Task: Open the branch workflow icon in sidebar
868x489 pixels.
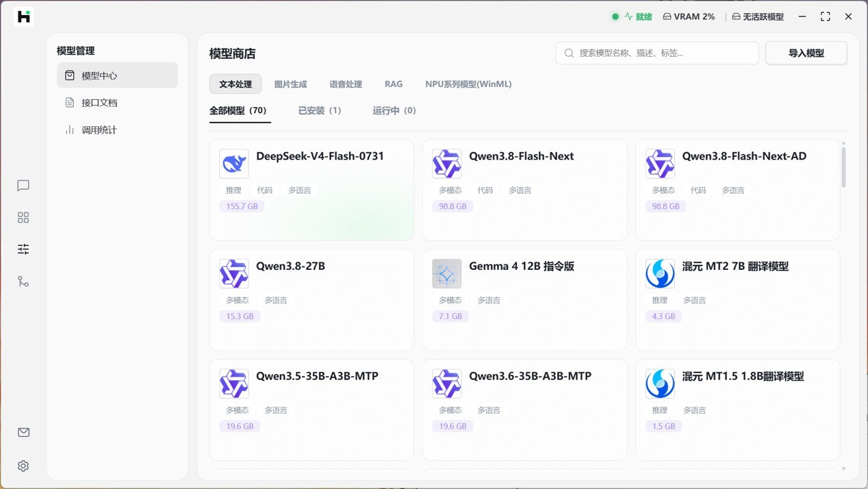Action: click(23, 281)
